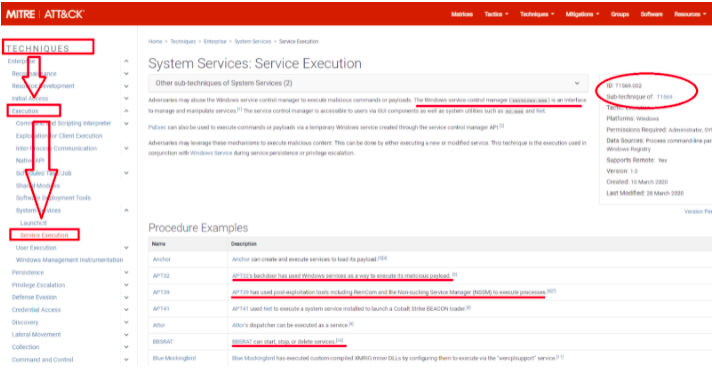Open the Mitigations menu in the header

coord(583,15)
